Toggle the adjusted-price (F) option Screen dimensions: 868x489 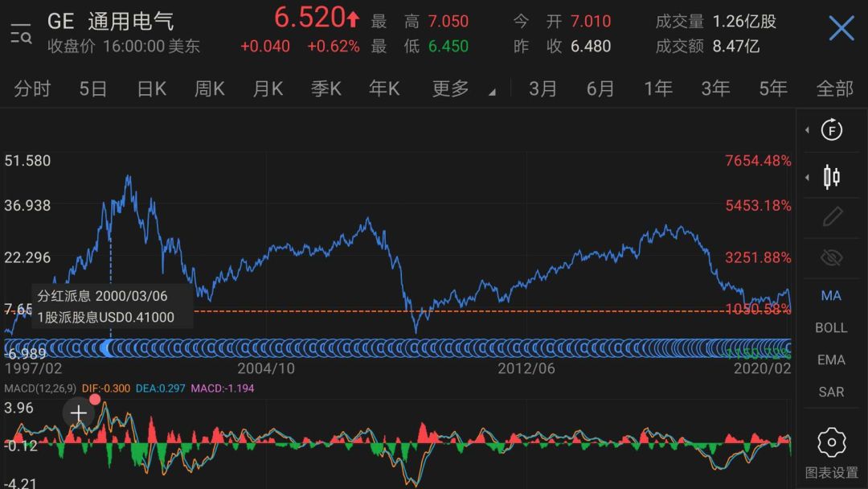click(x=832, y=130)
